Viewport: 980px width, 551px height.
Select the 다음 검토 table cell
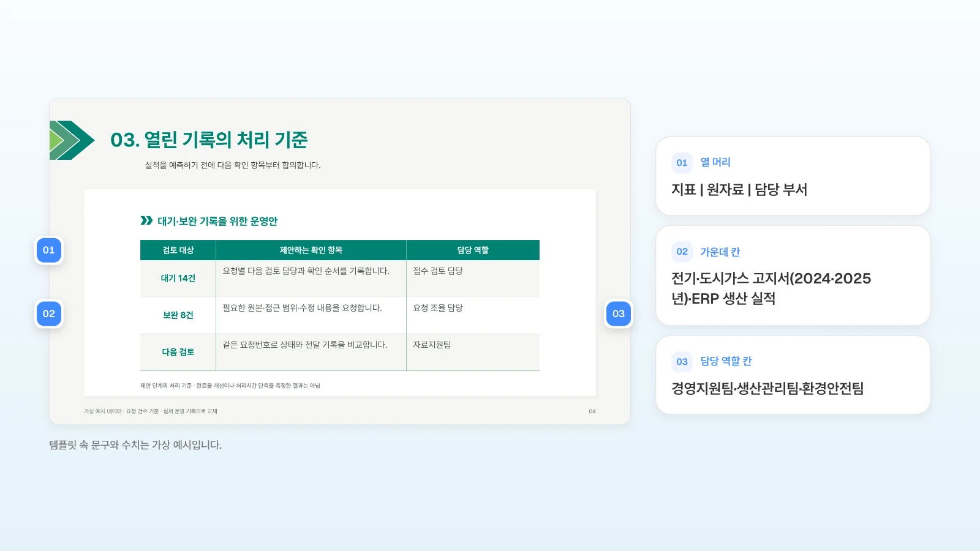click(178, 352)
